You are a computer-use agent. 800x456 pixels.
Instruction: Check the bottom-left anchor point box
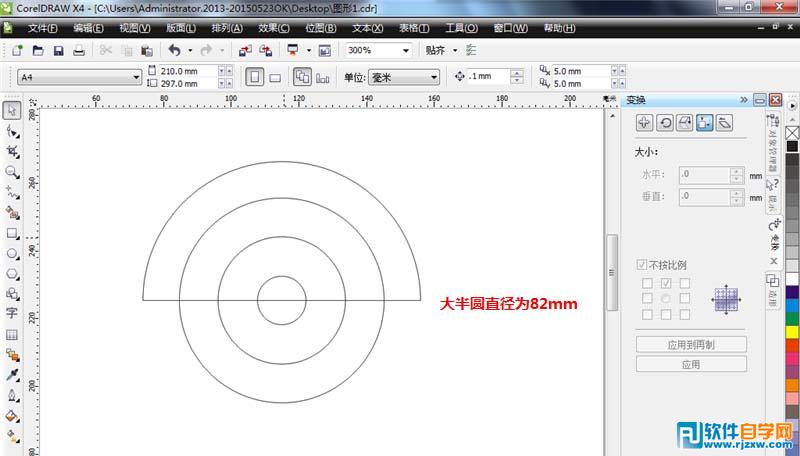[x=647, y=315]
